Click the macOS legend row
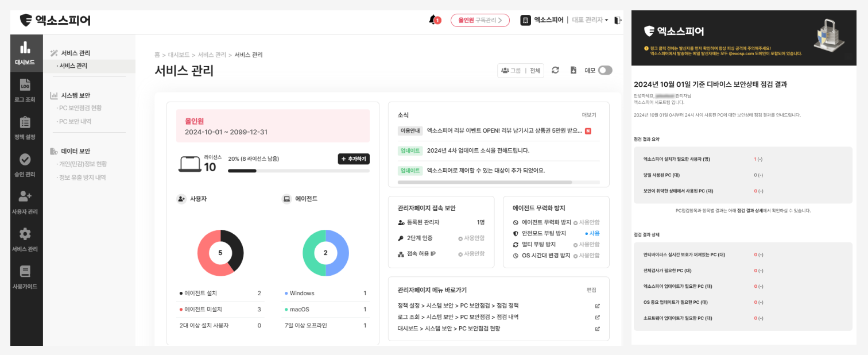 (325, 309)
